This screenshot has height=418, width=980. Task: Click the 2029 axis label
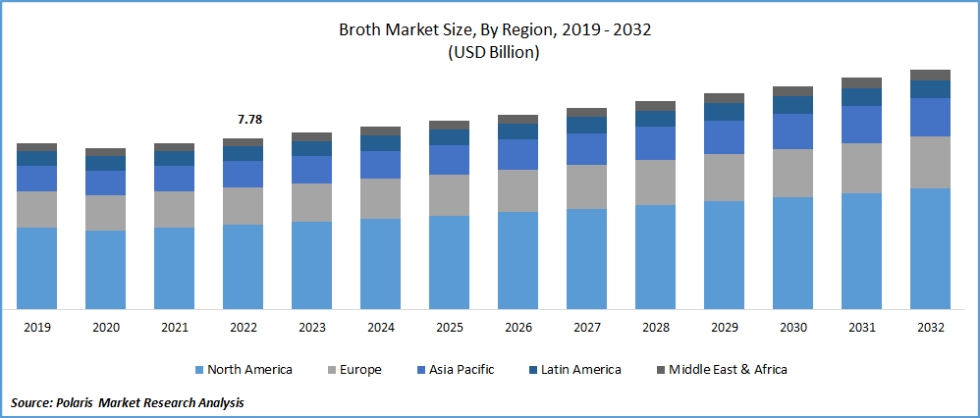pyautogui.click(x=725, y=328)
